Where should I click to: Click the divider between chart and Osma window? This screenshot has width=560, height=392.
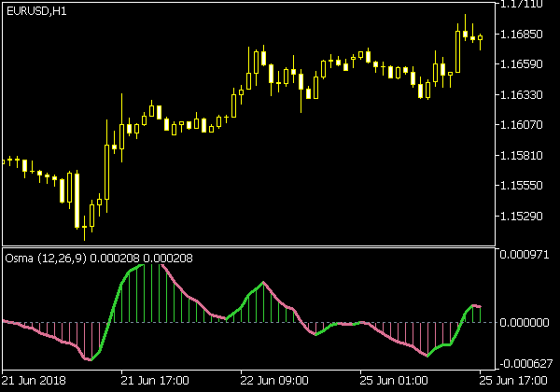pyautogui.click(x=247, y=247)
